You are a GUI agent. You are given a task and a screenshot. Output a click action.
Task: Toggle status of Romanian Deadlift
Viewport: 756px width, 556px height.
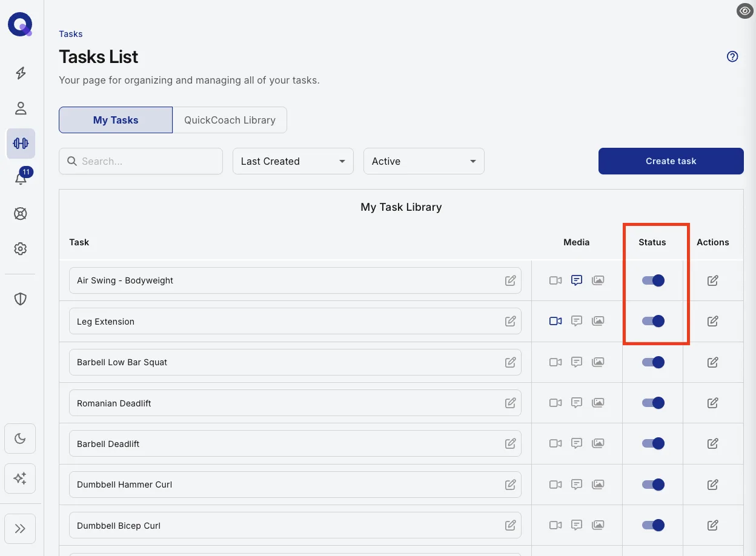653,403
